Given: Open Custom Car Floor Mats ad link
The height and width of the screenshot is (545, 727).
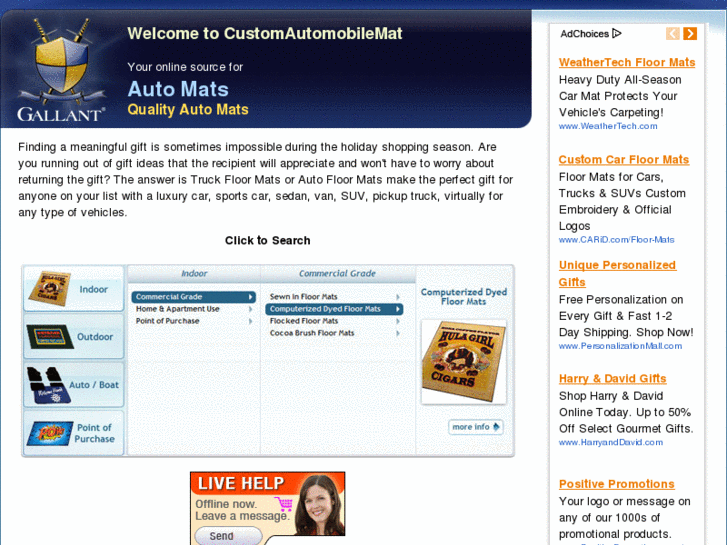Looking at the screenshot, I should (x=624, y=160).
